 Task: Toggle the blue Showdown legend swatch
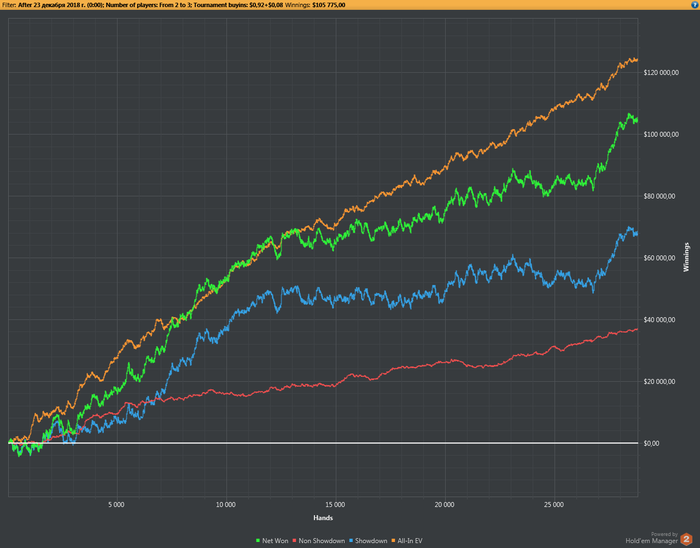click(351, 541)
